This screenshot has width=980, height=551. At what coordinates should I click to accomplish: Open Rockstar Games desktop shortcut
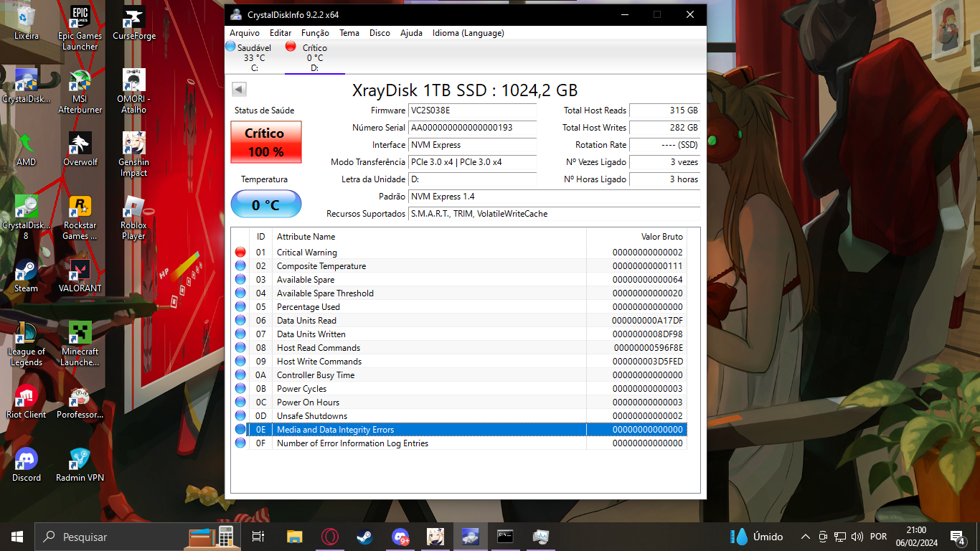80,217
